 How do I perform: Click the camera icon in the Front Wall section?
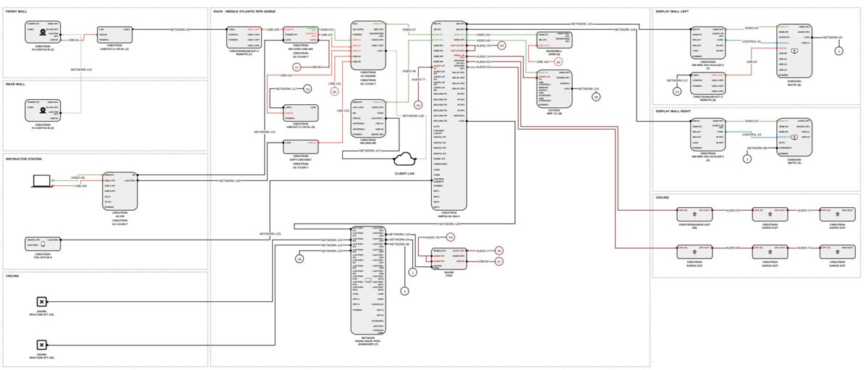point(43,33)
